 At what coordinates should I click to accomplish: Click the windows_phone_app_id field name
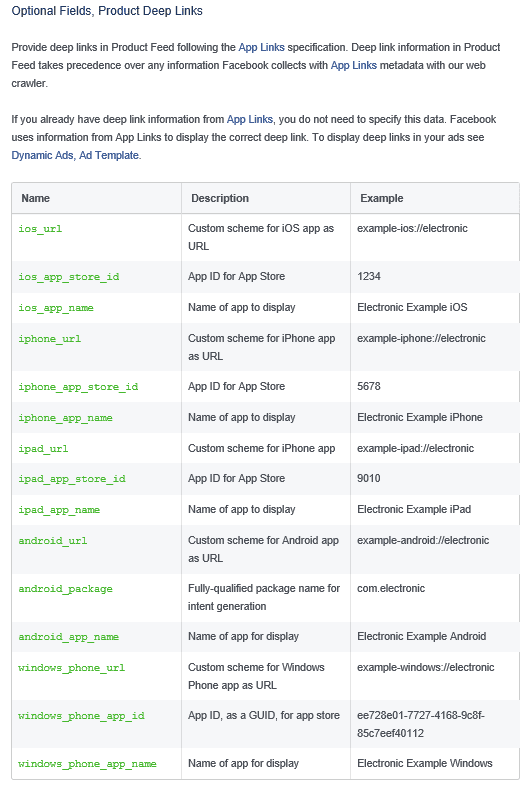tap(81, 716)
